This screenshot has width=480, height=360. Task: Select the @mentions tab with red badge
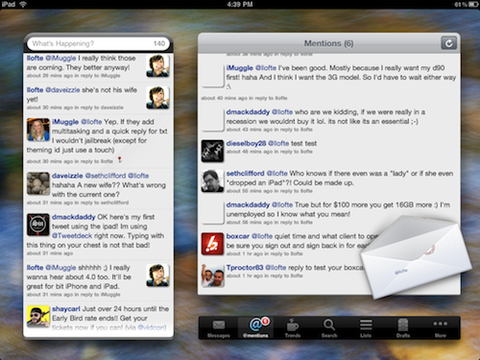[x=256, y=328]
